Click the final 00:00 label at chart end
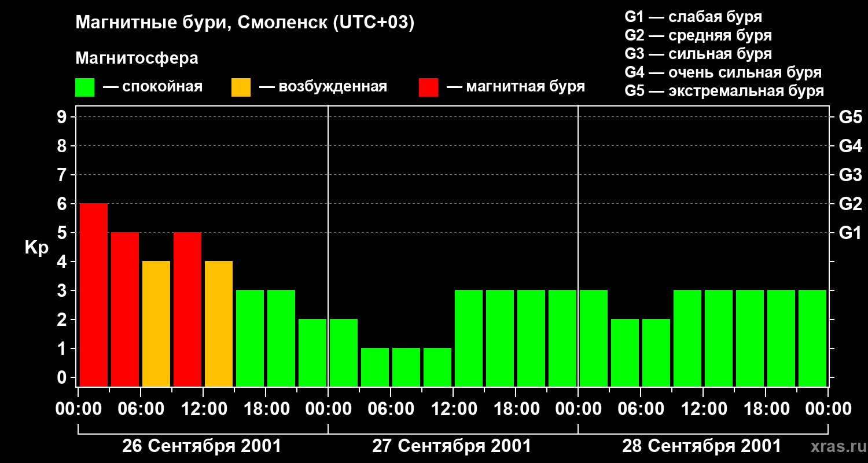 click(828, 409)
